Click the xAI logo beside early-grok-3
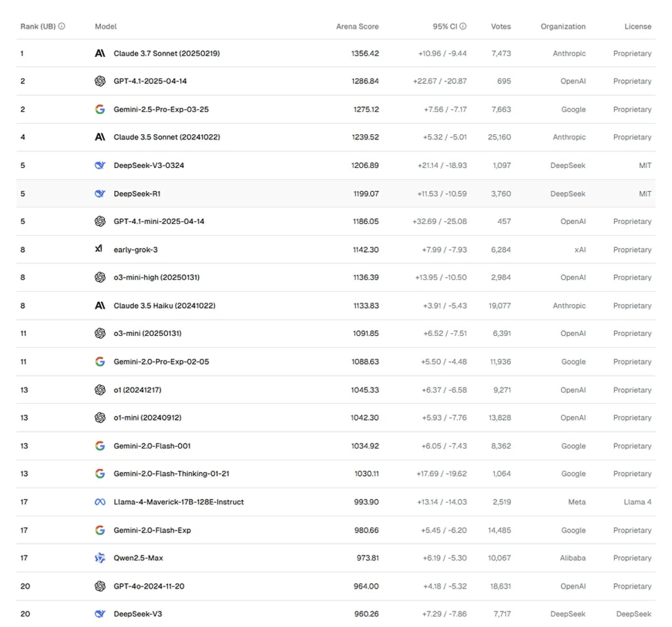 pos(99,249)
